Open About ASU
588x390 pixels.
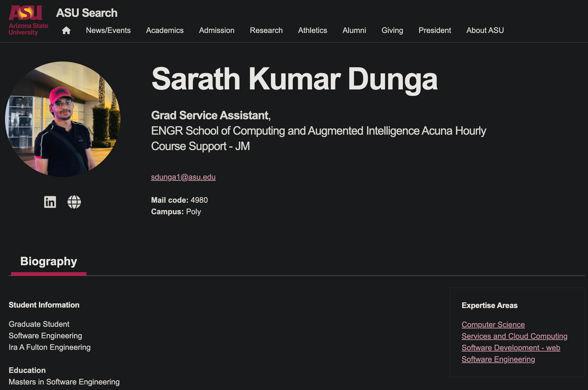pos(485,30)
